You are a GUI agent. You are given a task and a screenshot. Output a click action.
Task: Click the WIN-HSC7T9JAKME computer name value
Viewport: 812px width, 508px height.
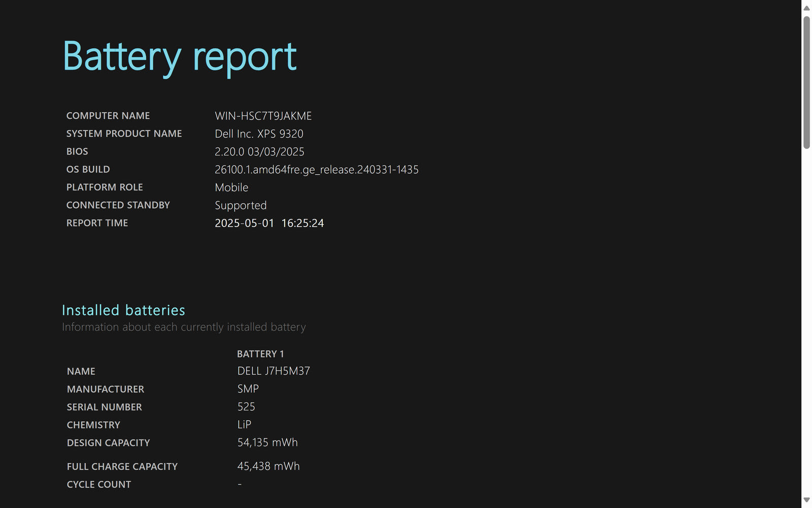[263, 116]
